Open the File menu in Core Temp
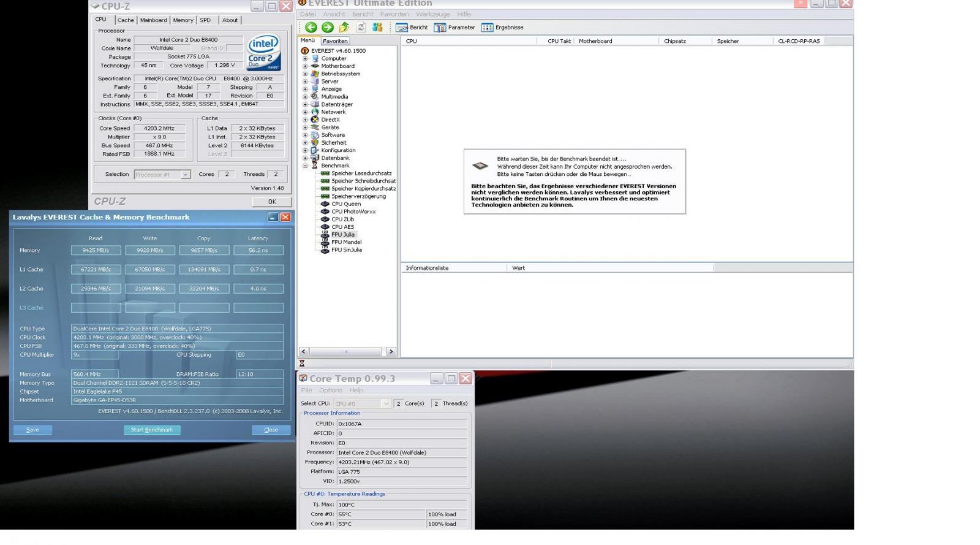Viewport: 980px width, 545px height. 307,391
